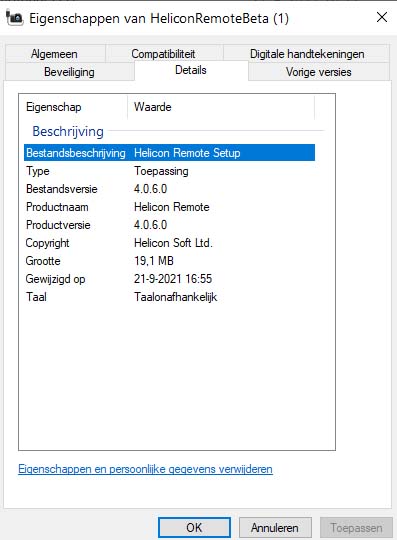Click the 19,1 MB size value
Image resolution: width=397 pixels, height=540 pixels.
pyautogui.click(x=154, y=261)
